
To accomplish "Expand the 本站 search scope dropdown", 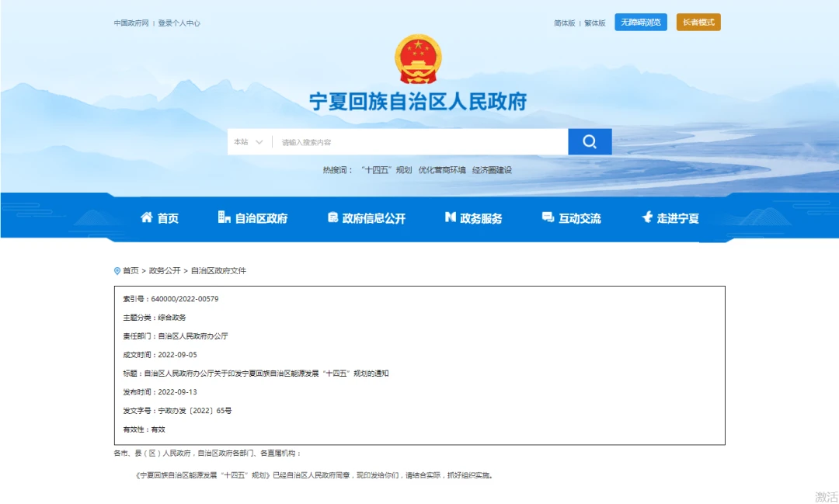I will pyautogui.click(x=249, y=142).
